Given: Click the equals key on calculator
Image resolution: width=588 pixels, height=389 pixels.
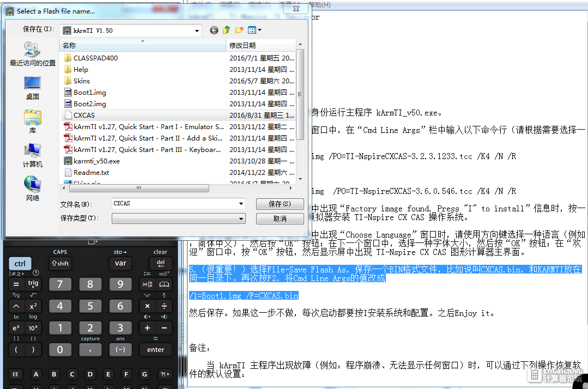Looking at the screenshot, I should (16, 284).
